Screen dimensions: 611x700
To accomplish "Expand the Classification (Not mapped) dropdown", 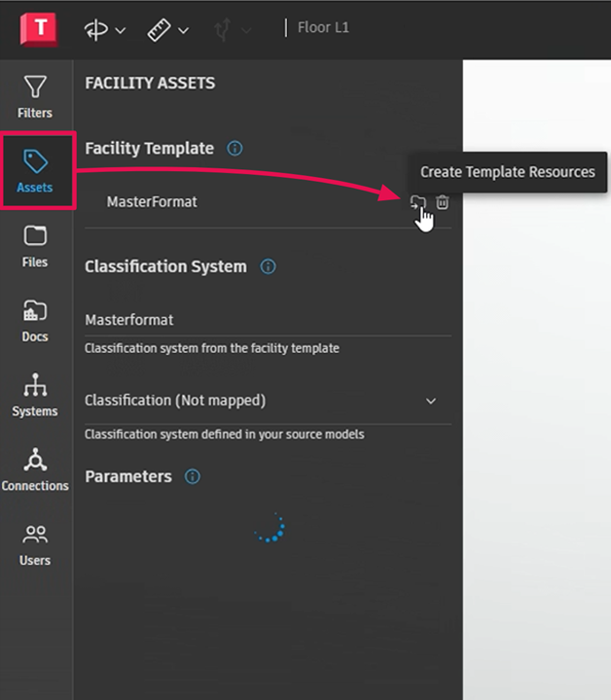I will pyautogui.click(x=431, y=401).
